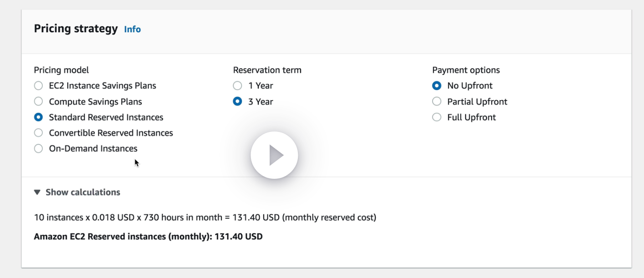
Task: Click the Payment options section label
Action: [x=466, y=70]
